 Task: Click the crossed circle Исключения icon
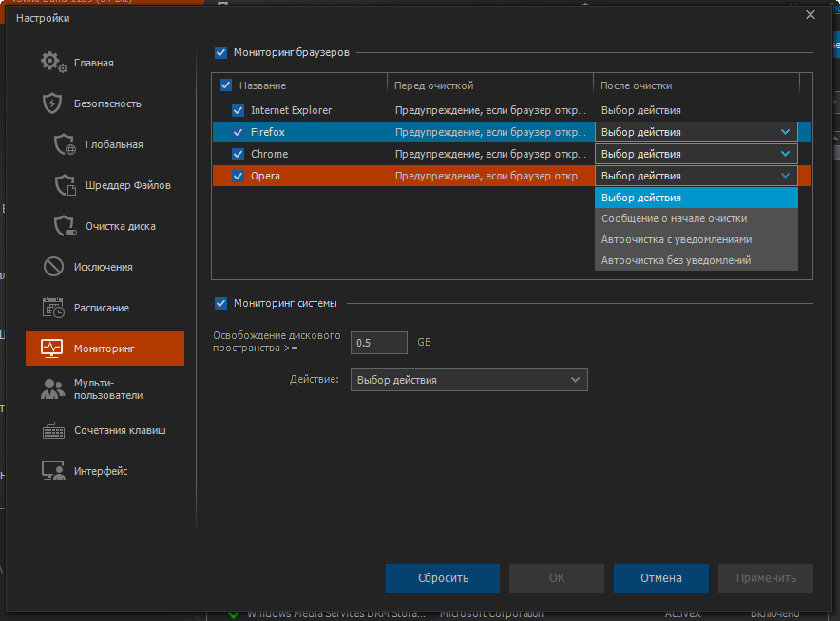(53, 267)
